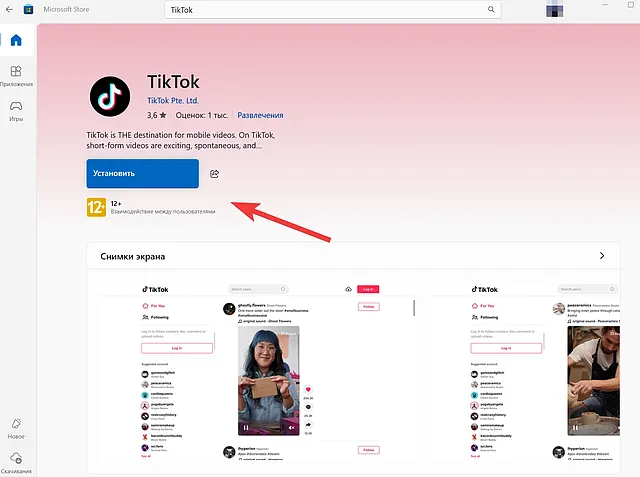Open the Скачивания (Downloads) sidebar item
This screenshot has height=477, width=640.
click(x=16, y=463)
